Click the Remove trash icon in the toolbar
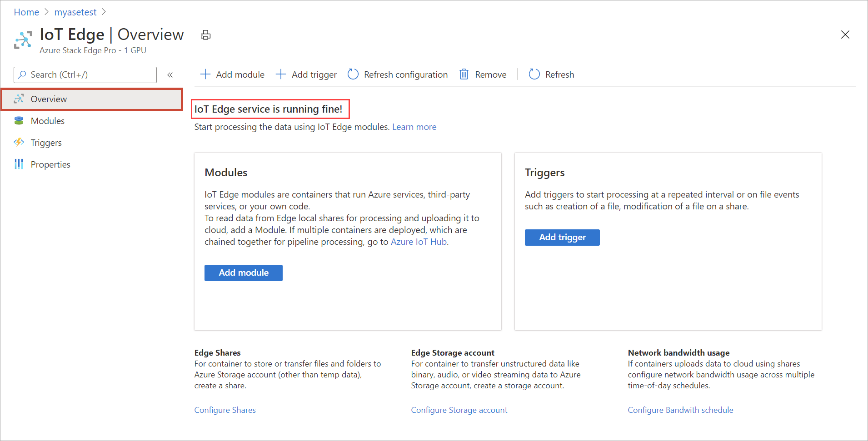 click(x=464, y=74)
